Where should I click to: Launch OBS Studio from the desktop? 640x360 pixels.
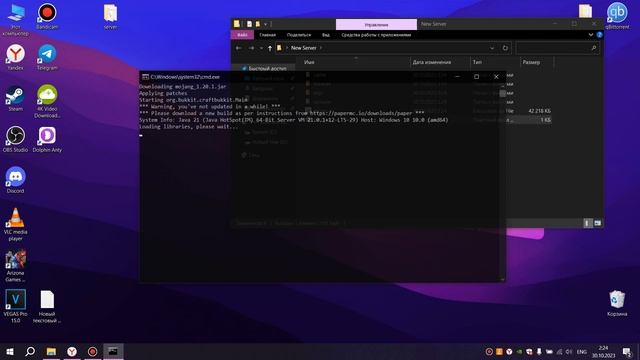[x=16, y=139]
